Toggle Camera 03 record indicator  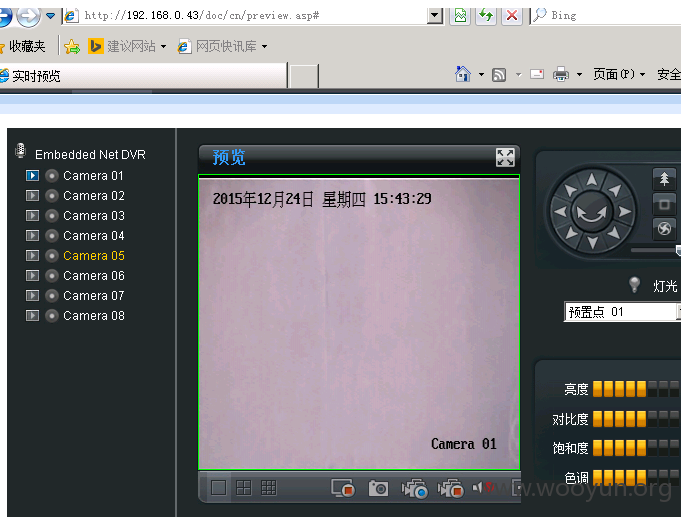(52, 215)
